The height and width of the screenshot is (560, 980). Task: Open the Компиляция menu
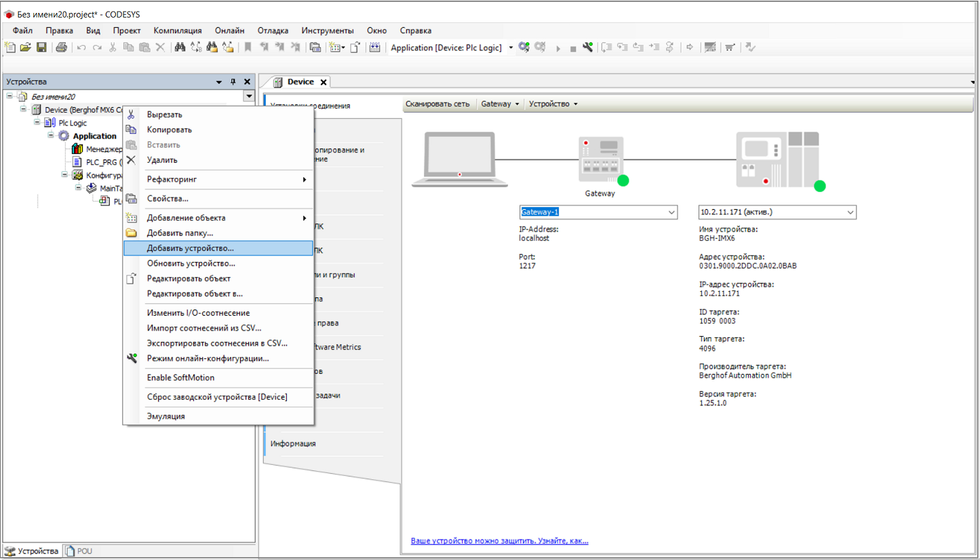click(178, 31)
